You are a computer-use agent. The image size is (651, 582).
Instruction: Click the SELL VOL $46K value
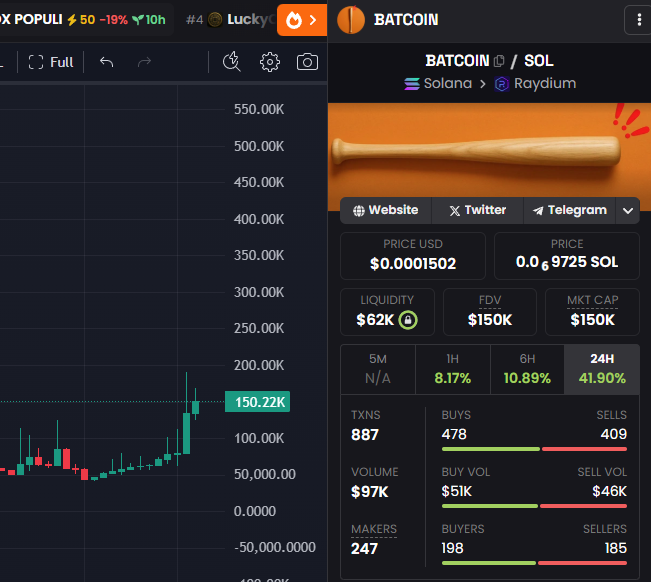(x=609, y=492)
